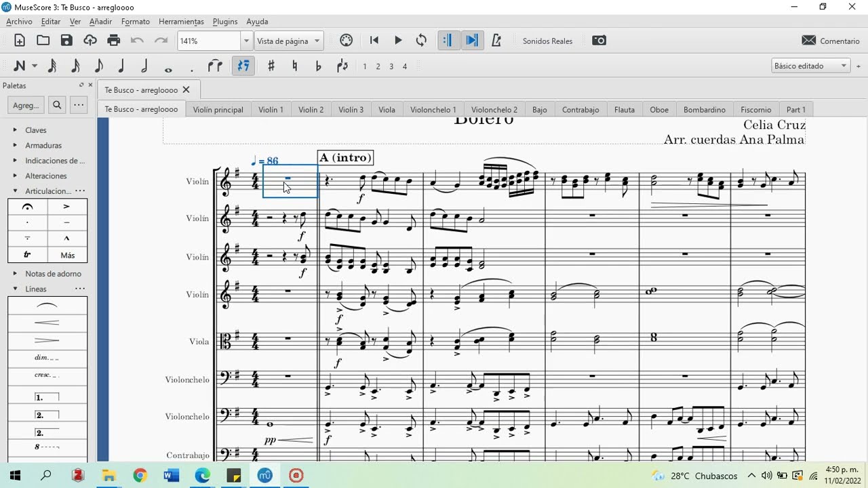Undo the last action with the undo arrow
The width and height of the screenshot is (868, 488).
(x=138, y=41)
